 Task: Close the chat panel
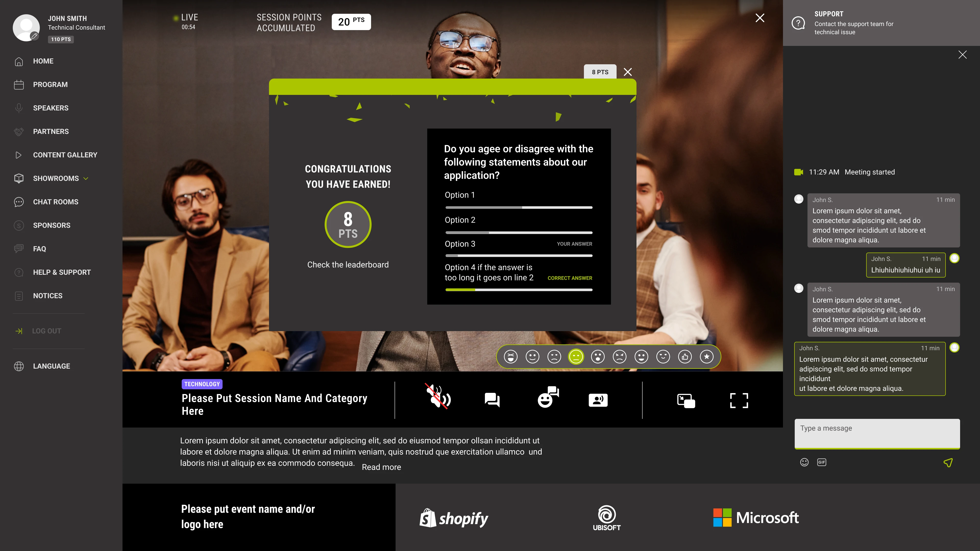[962, 55]
